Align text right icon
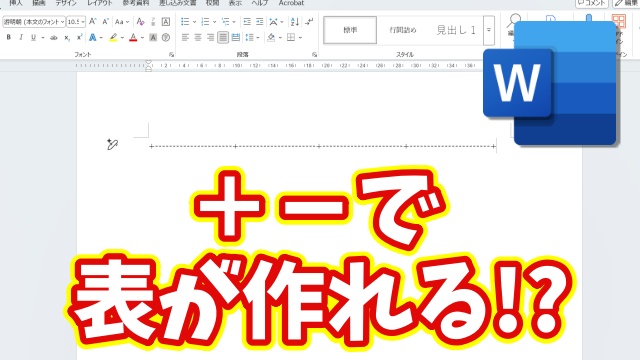 coord(211,38)
